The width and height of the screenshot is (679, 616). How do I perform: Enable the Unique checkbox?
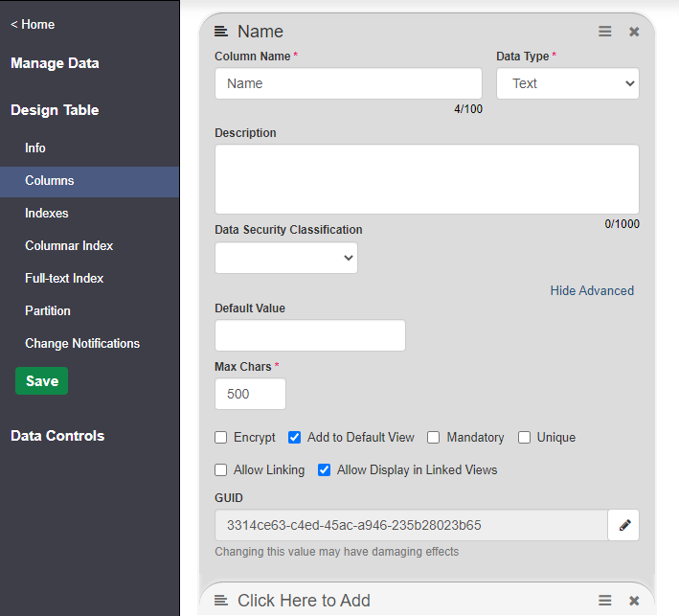[x=525, y=438]
